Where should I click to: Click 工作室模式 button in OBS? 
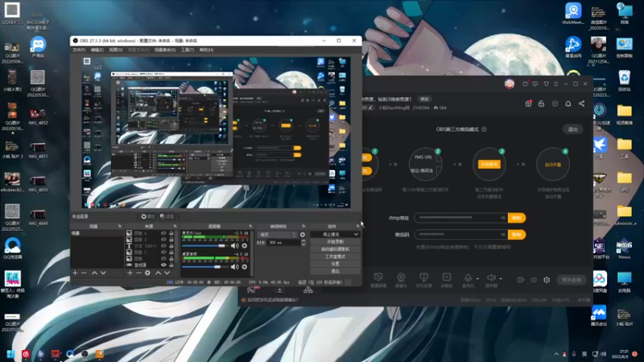tap(335, 257)
